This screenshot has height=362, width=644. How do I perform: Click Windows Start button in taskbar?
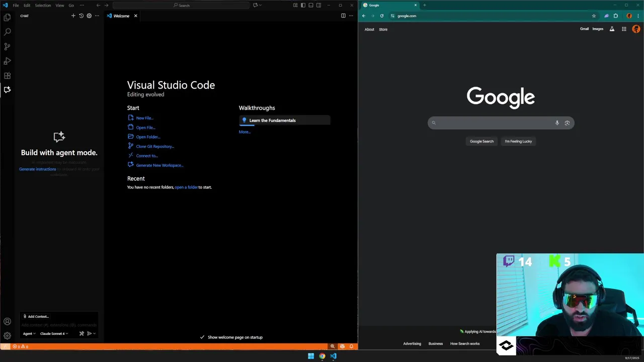[x=311, y=356]
